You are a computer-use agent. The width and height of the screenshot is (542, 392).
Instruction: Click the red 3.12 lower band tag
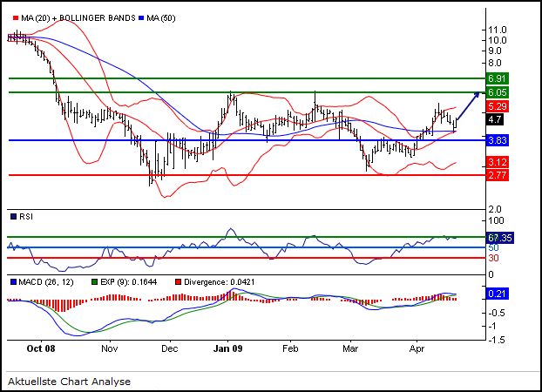point(497,162)
